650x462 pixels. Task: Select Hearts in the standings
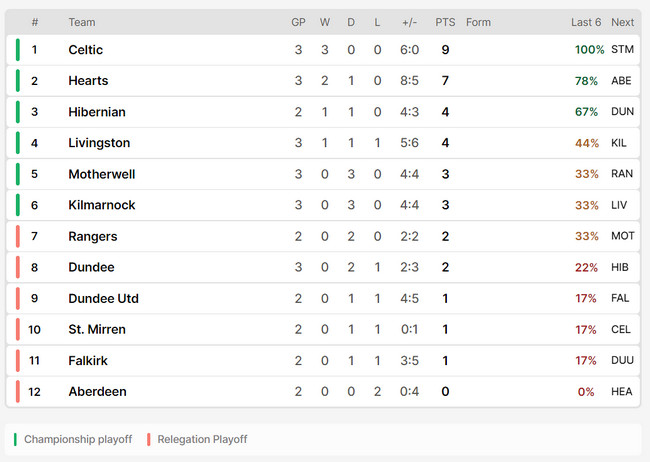(x=88, y=80)
